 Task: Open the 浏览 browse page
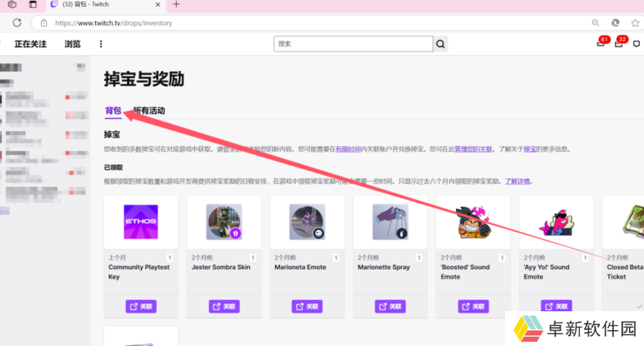point(73,44)
